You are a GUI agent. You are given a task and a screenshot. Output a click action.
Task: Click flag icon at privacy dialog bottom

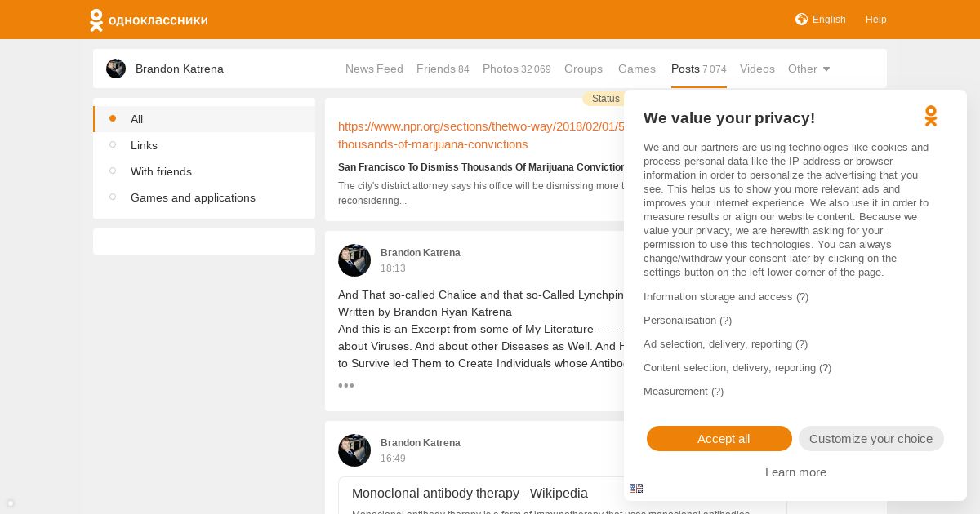click(x=636, y=489)
